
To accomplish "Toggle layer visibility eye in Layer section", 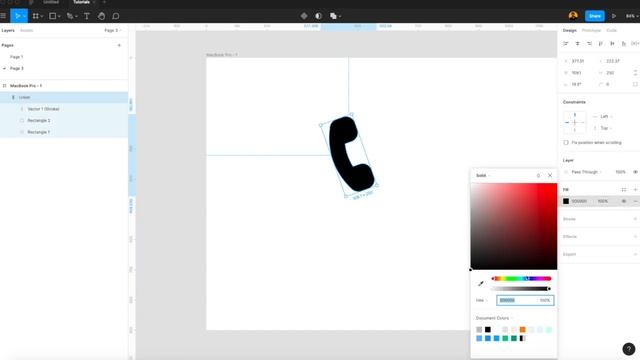I will 636,172.
